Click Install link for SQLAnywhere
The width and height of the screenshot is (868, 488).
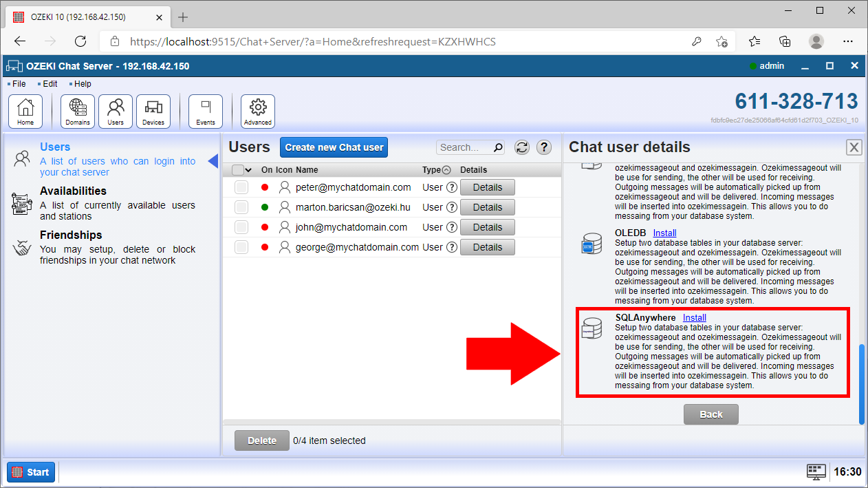(694, 317)
